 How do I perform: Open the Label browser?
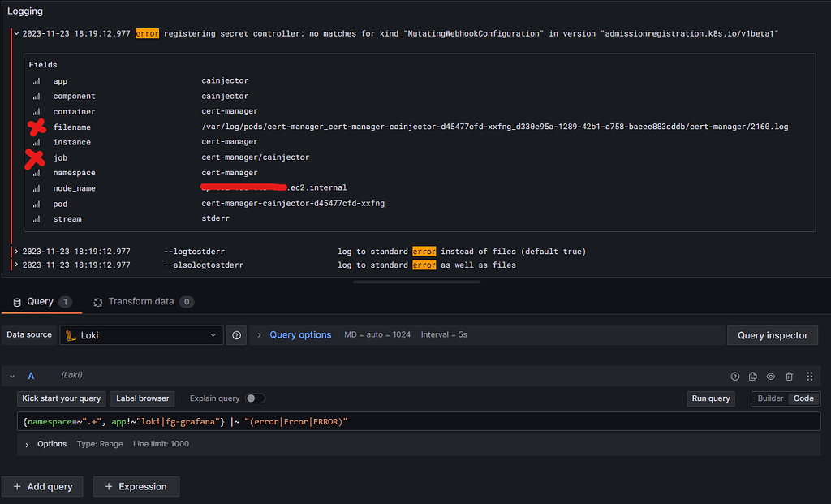pos(142,398)
